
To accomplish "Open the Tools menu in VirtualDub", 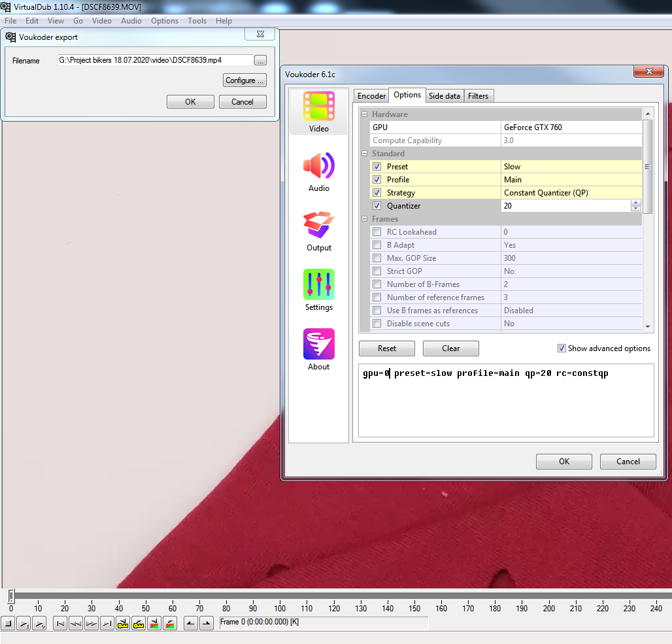I will coord(197,21).
